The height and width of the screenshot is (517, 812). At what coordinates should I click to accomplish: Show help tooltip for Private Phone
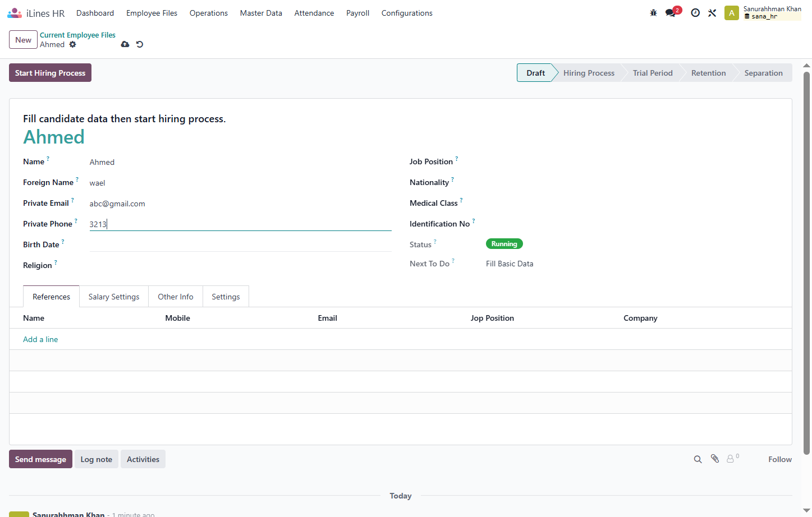coord(76,221)
